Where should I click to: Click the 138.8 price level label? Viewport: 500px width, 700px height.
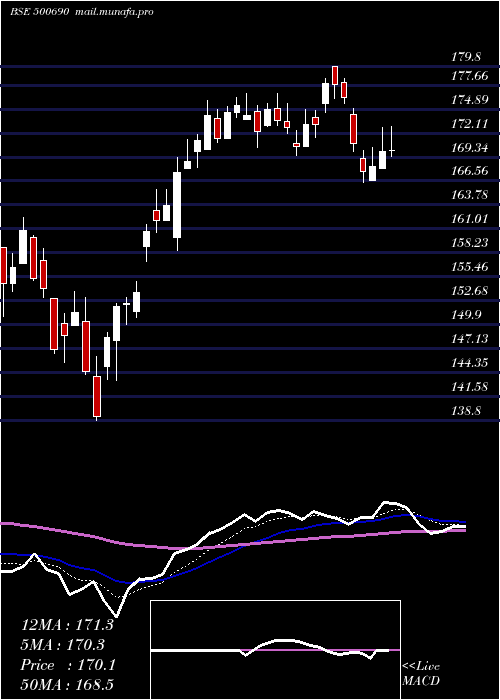(466, 411)
